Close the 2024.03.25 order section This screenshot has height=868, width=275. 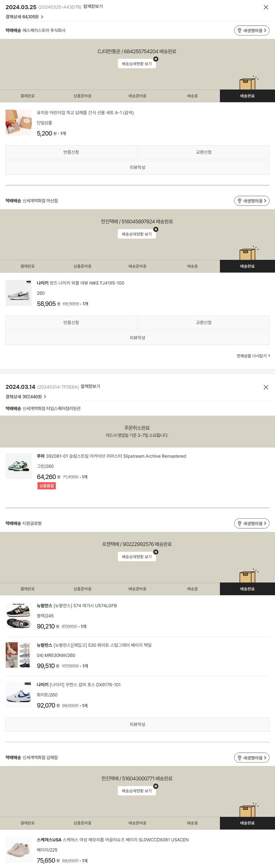pos(266,7)
